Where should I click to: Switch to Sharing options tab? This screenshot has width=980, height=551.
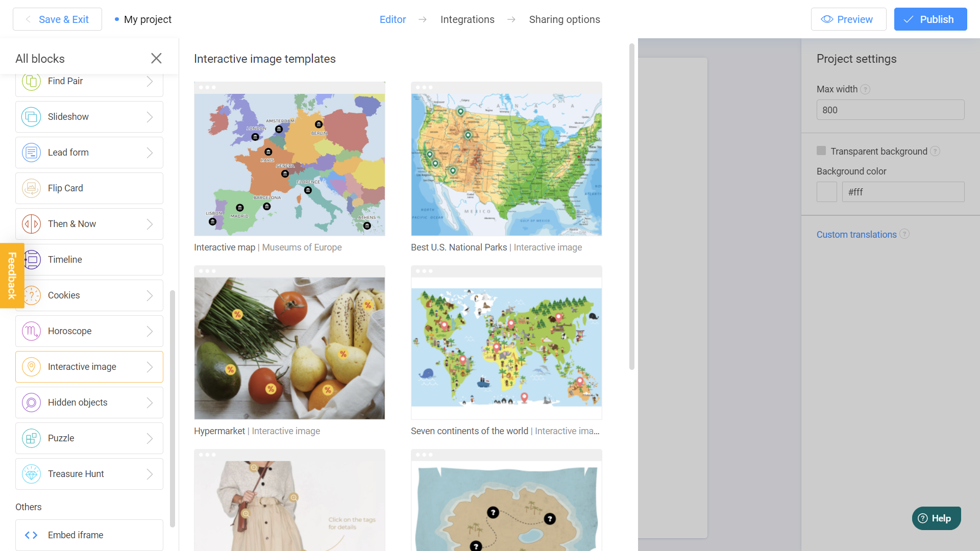pos(565,19)
